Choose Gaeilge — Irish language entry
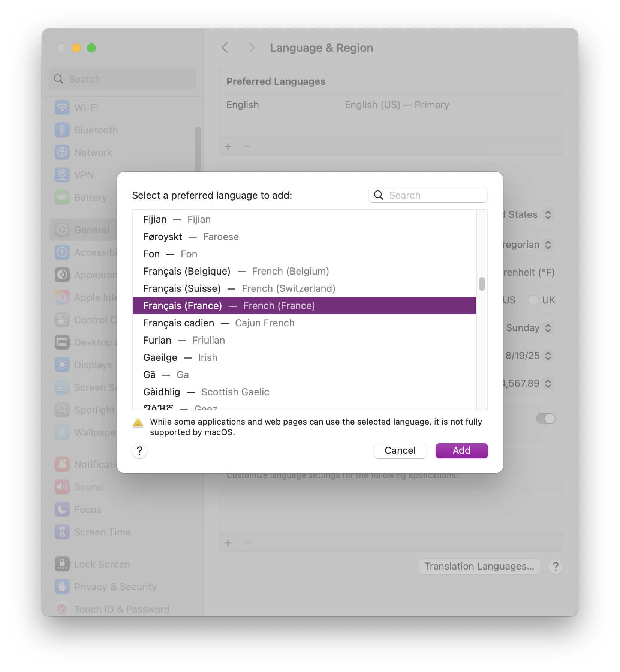This screenshot has height=672, width=620. tap(304, 357)
